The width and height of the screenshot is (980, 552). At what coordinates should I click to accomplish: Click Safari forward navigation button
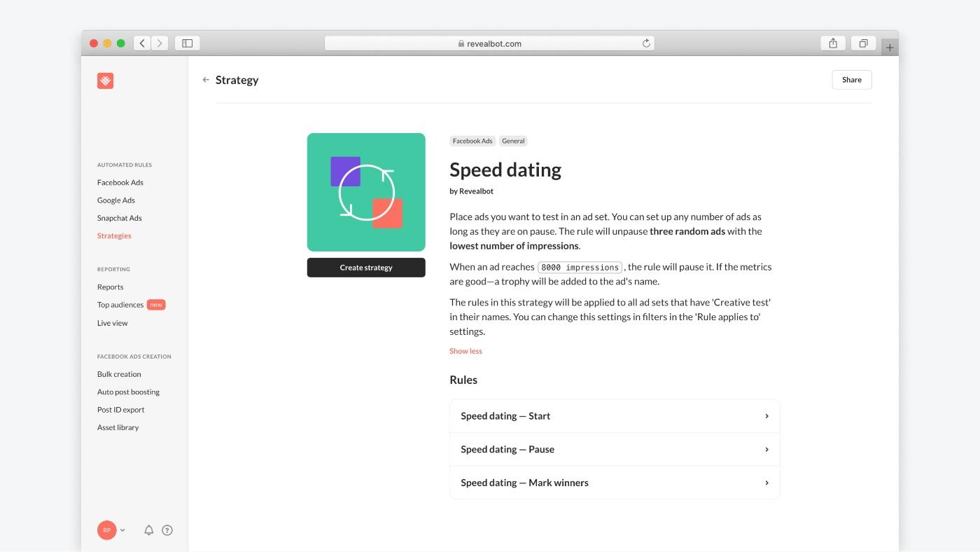pyautogui.click(x=160, y=43)
